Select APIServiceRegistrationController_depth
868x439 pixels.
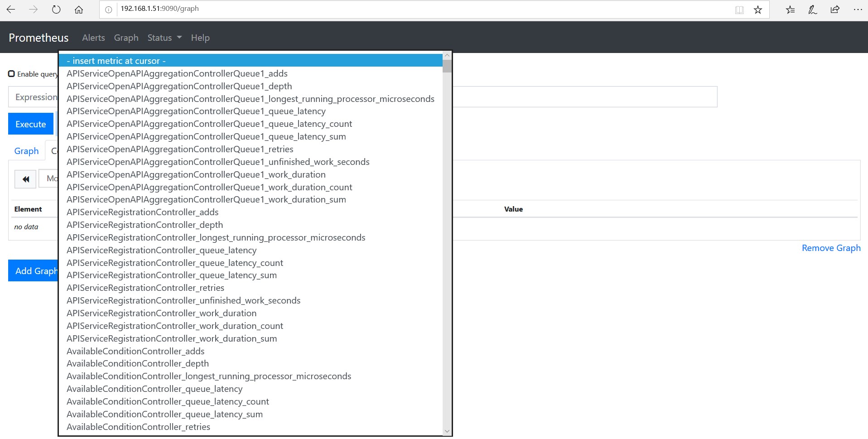coord(251,225)
